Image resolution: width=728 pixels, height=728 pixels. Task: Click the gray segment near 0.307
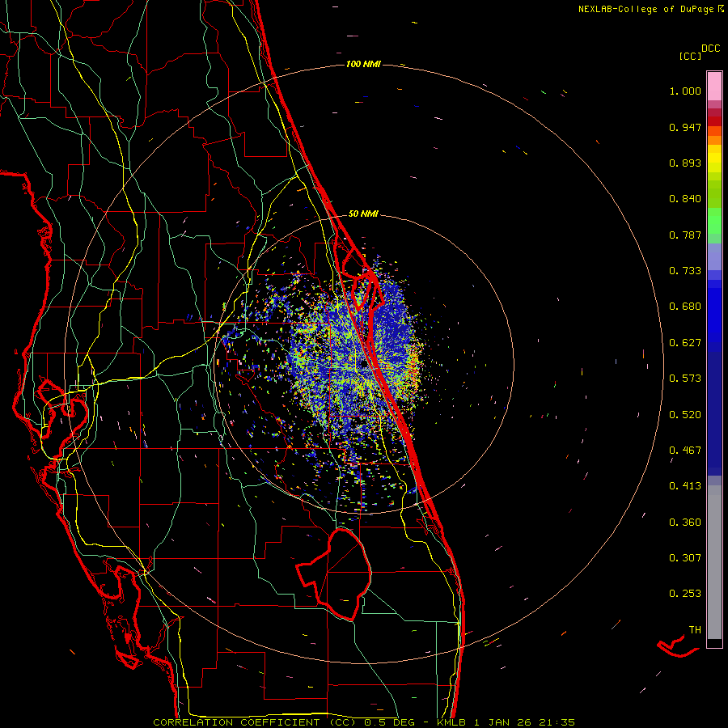click(714, 562)
